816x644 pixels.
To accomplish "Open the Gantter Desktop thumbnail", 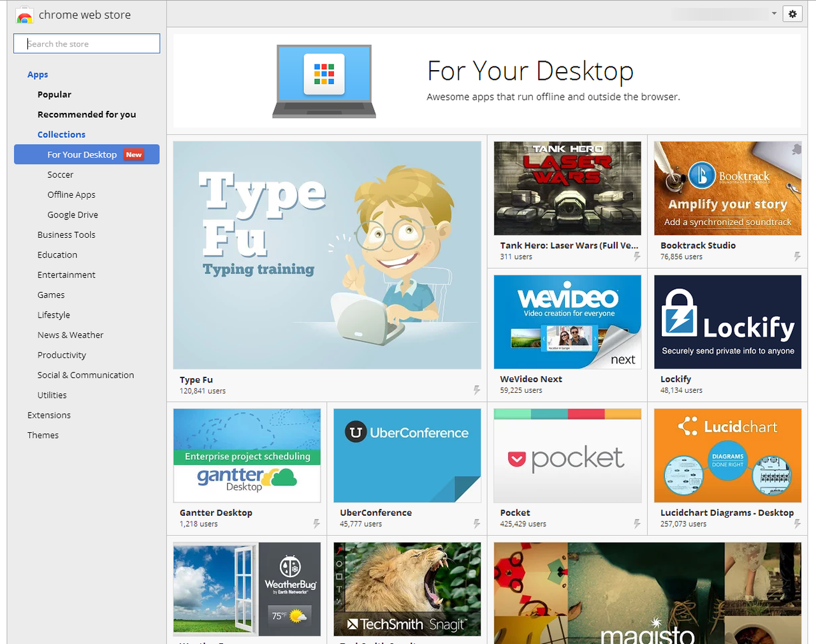I will tap(247, 456).
